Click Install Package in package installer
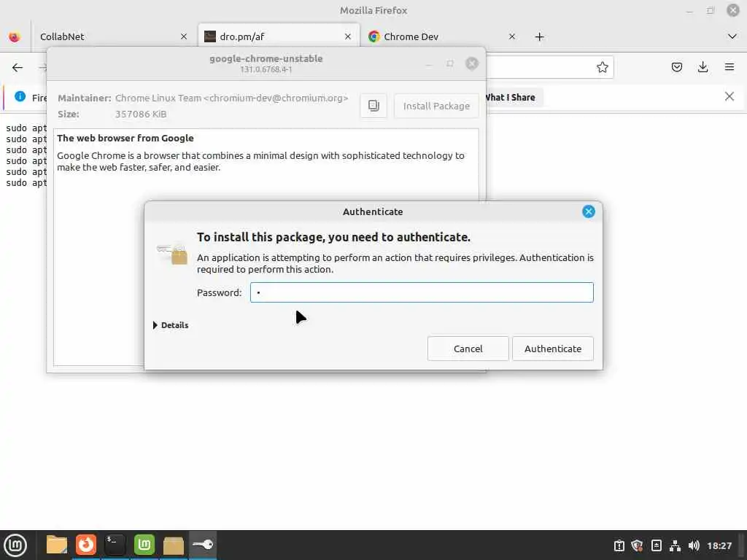 (436, 106)
